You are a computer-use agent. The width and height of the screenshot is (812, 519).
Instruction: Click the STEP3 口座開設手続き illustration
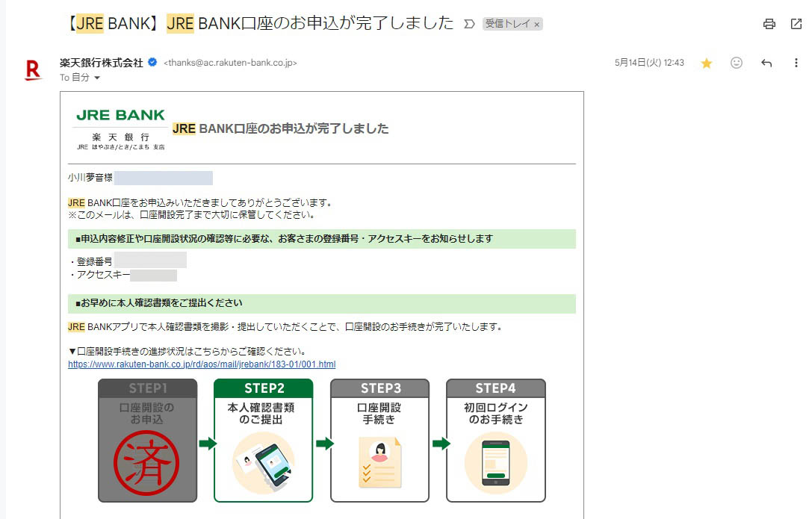[379, 461]
